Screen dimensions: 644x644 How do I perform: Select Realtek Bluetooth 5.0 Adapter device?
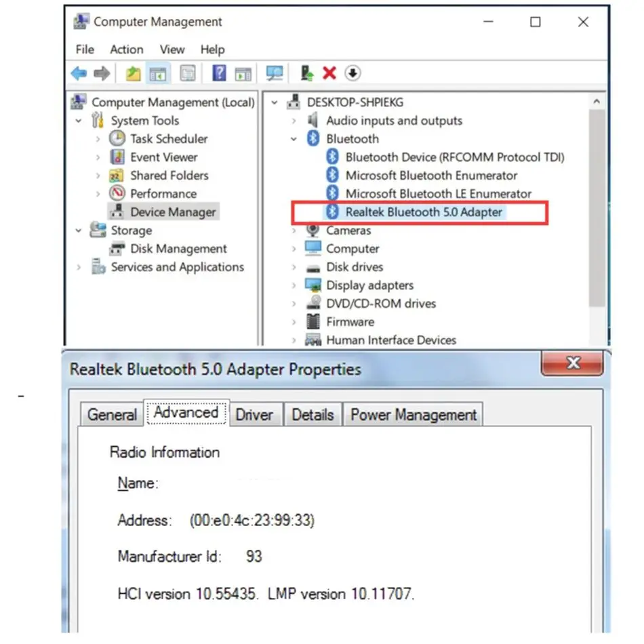(424, 212)
